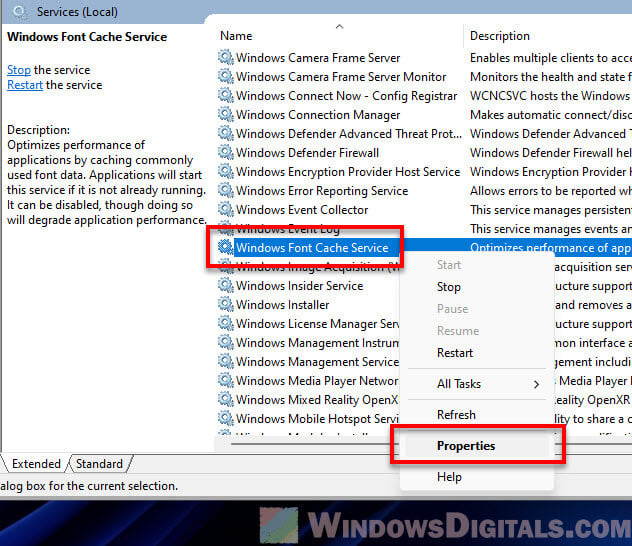This screenshot has height=546, width=632.
Task: Sort by the Name column header
Action: point(236,36)
